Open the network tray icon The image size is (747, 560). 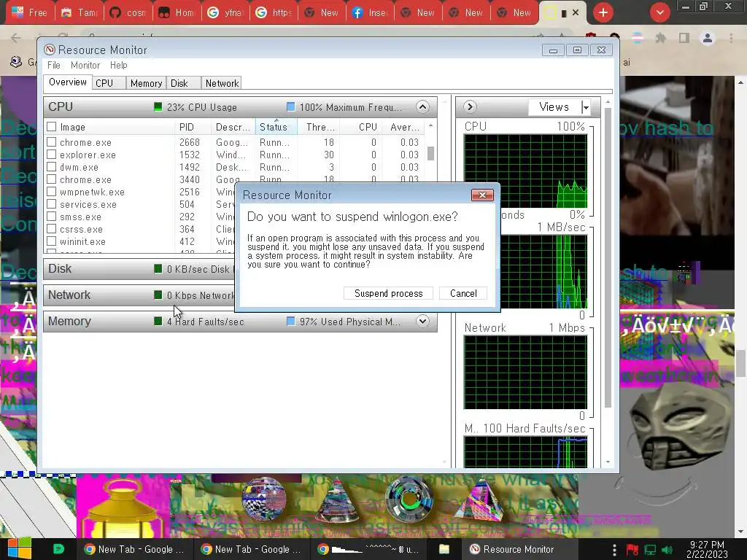pos(650,550)
